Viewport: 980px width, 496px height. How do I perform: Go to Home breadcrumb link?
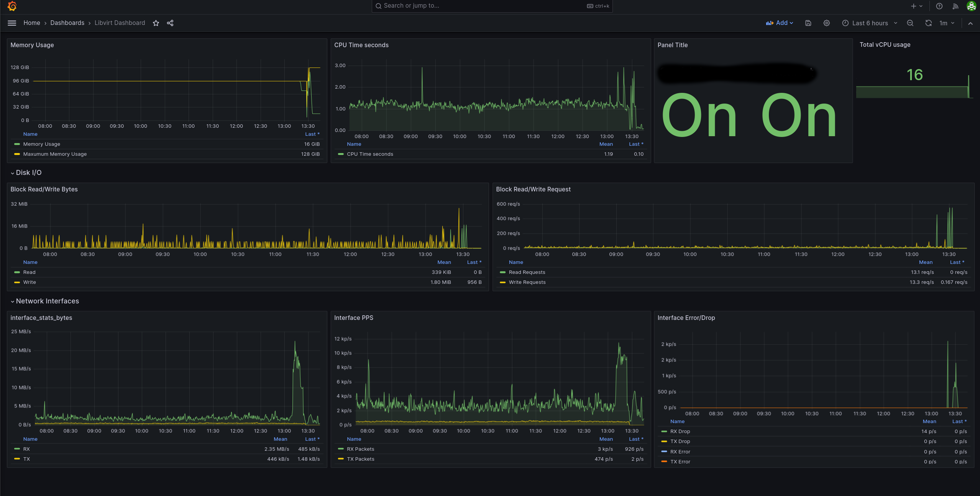[x=32, y=23]
